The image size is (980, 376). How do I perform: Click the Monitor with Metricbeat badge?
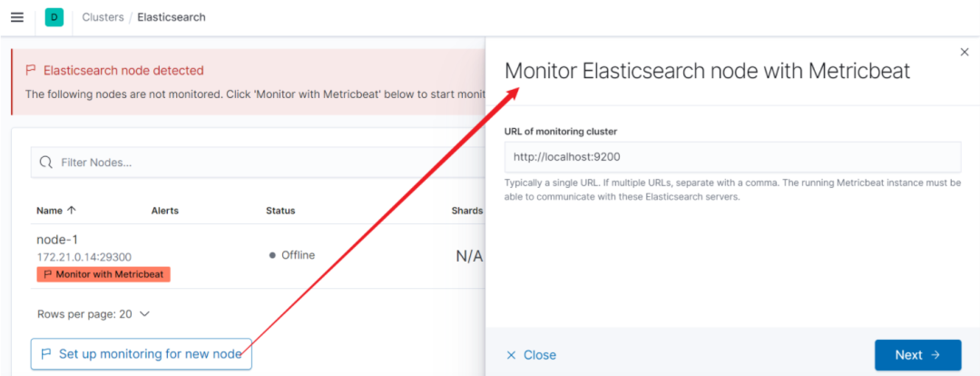(103, 274)
